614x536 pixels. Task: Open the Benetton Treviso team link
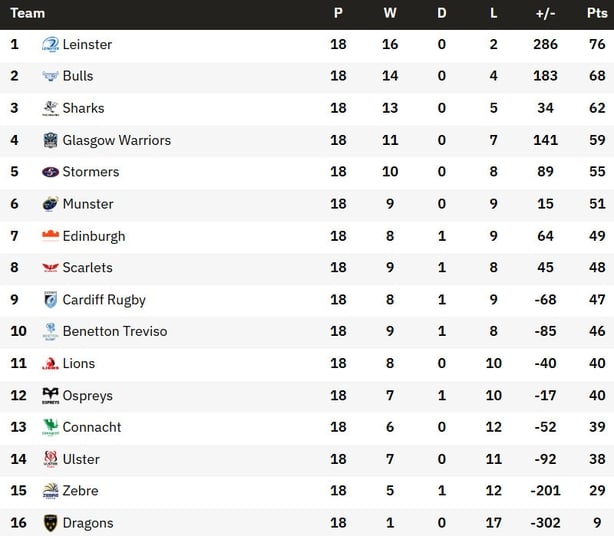[115, 331]
